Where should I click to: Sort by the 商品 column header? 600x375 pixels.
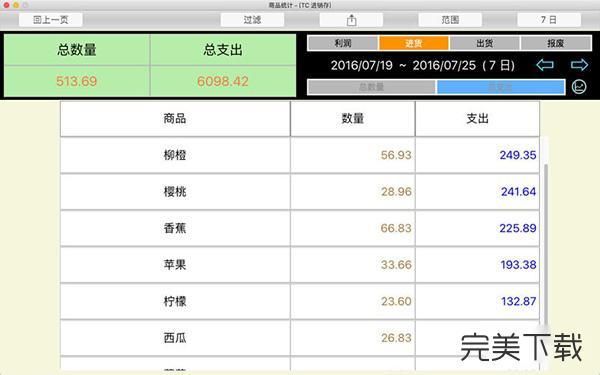[175, 119]
